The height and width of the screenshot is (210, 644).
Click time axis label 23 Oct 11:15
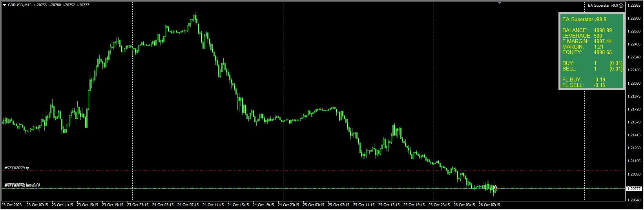(62, 205)
